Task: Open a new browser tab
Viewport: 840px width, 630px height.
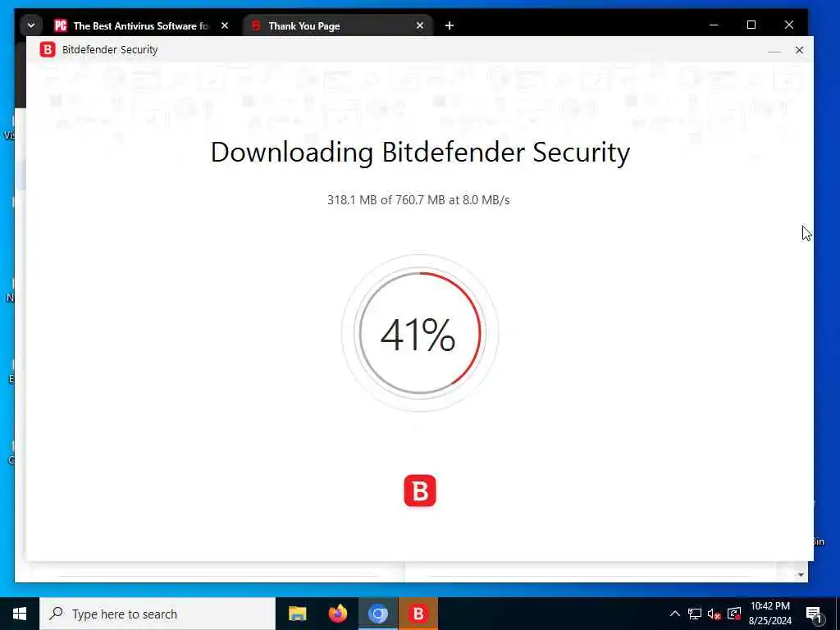Action: pos(450,25)
